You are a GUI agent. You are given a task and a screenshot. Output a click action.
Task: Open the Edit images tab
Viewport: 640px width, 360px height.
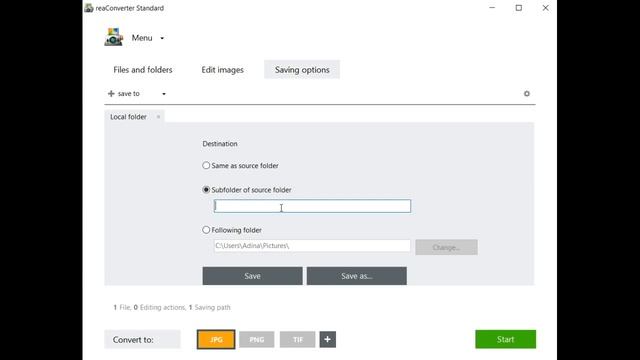click(222, 70)
